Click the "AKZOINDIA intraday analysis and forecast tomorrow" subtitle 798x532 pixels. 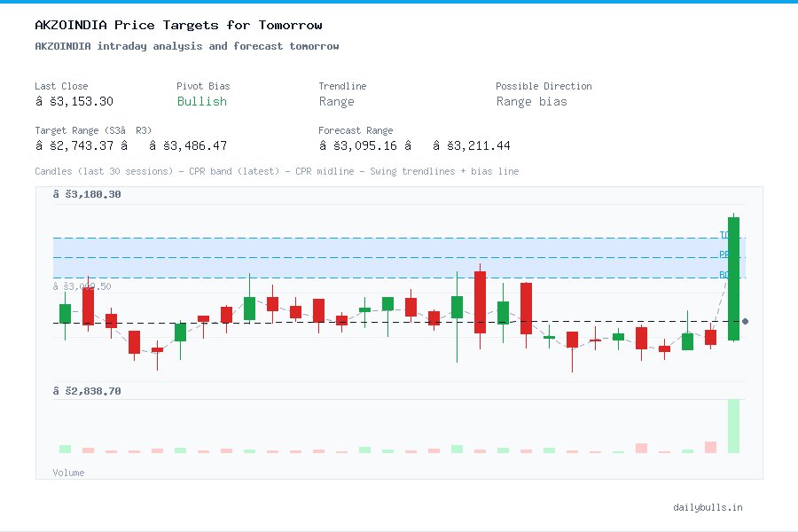click(187, 46)
